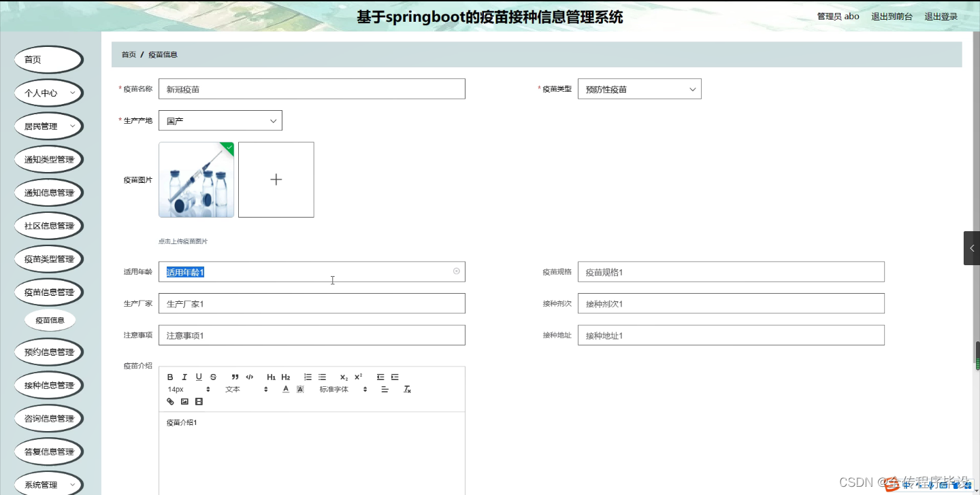Screen dimensions: 980x495
Task: Open the 疫苗类型 dropdown
Action: 638,88
